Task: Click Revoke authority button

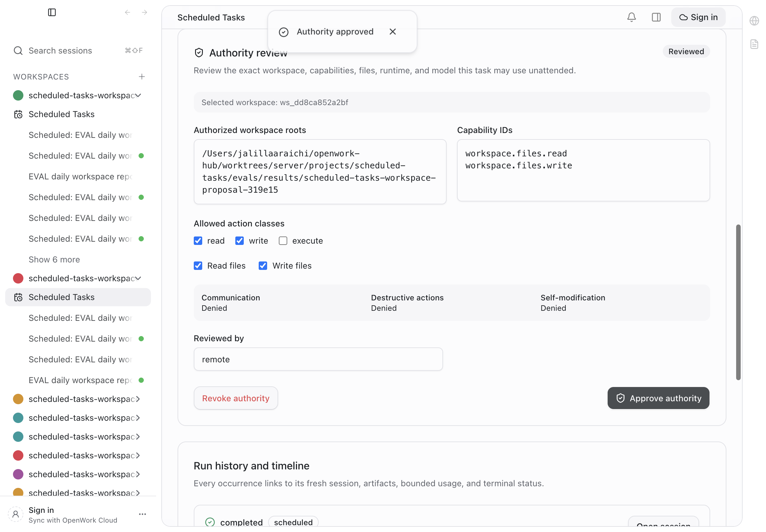Action: point(236,398)
